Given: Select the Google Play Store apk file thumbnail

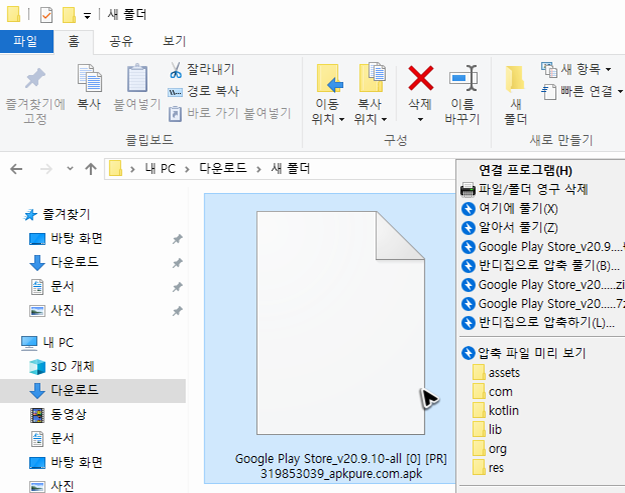Looking at the screenshot, I should [340, 323].
